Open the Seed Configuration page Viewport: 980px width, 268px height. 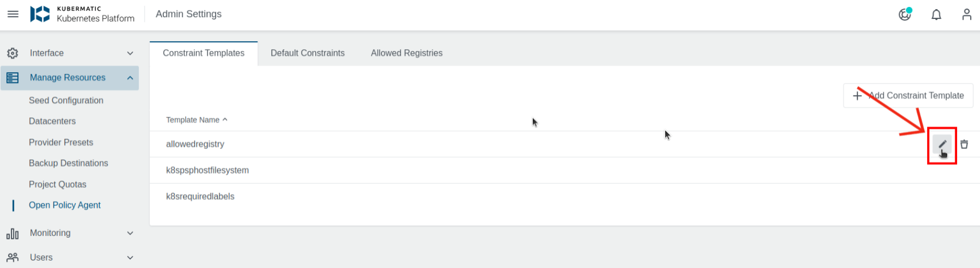66,100
